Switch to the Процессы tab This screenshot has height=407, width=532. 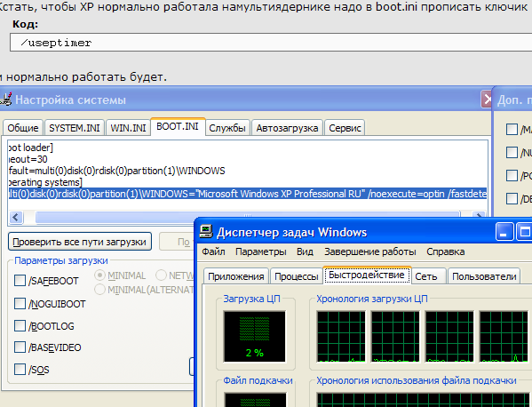296,276
